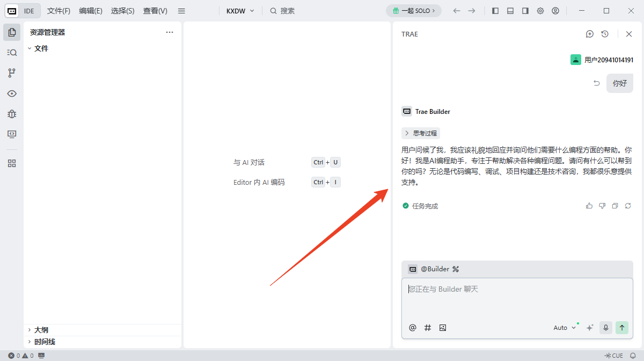Start a new chat in TRAE panel
Viewport: 644px width, 361px height.
pos(589,34)
